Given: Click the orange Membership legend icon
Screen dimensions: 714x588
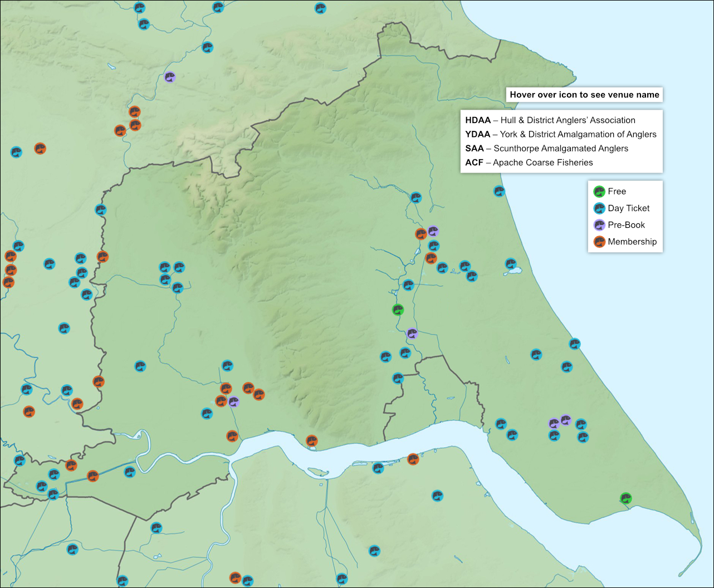Looking at the screenshot, I should [x=599, y=242].
